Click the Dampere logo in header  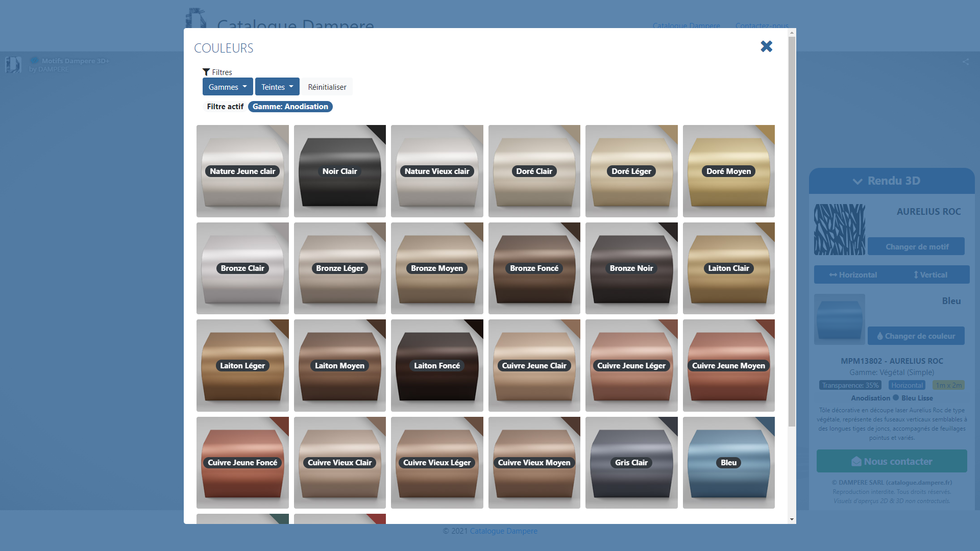196,18
